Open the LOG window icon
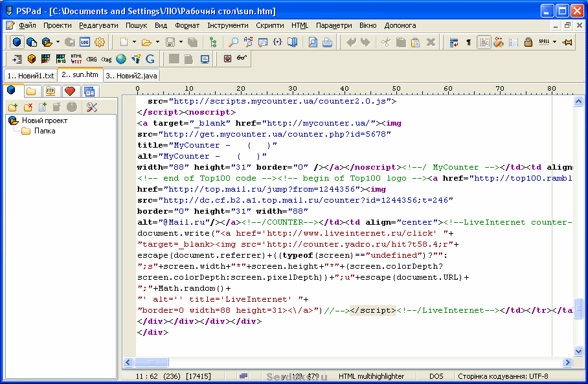Viewport: 588px width, 384px height. point(84,42)
